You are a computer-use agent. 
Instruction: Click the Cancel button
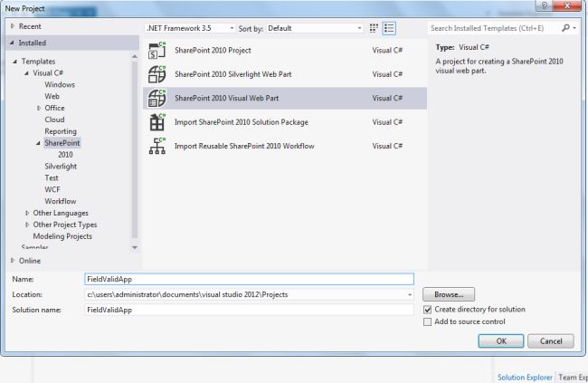pyautogui.click(x=551, y=341)
